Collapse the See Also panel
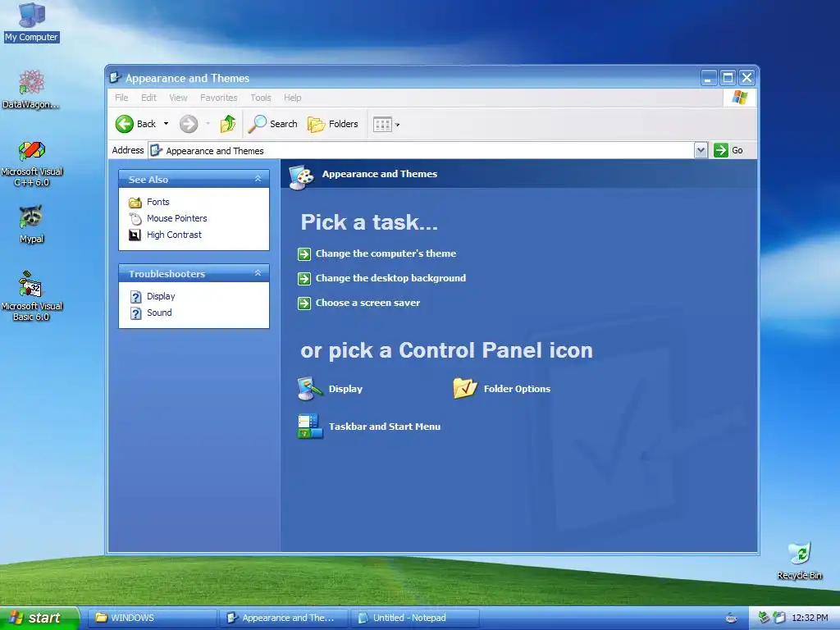 (x=258, y=179)
